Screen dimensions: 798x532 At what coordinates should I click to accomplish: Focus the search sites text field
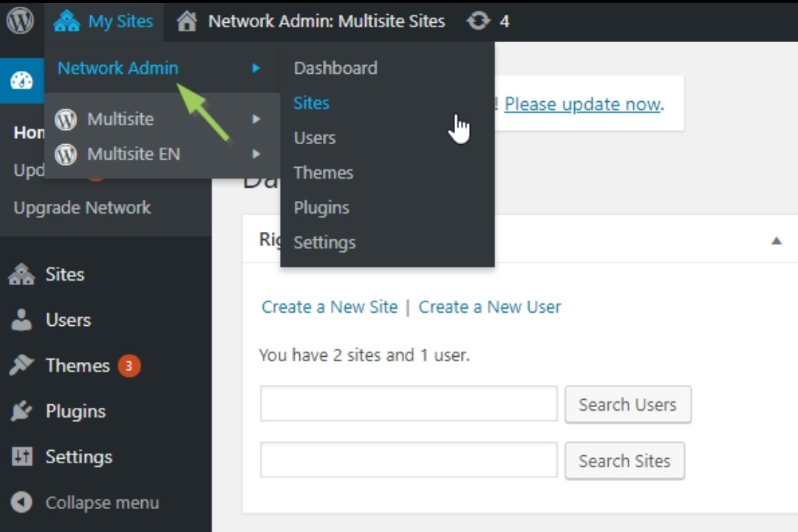click(409, 460)
